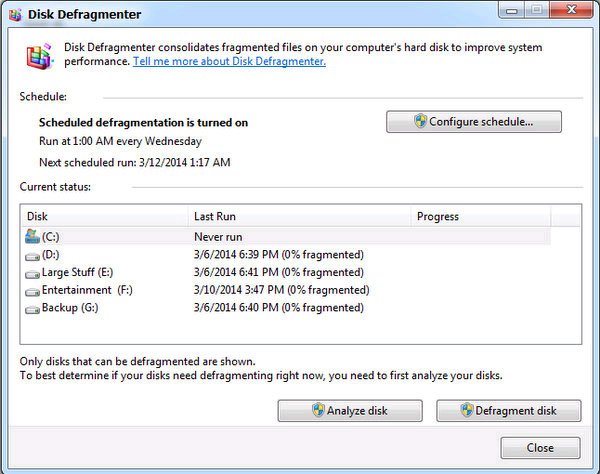The width and height of the screenshot is (600, 474).
Task: Click the D: drive icon
Action: 32,256
